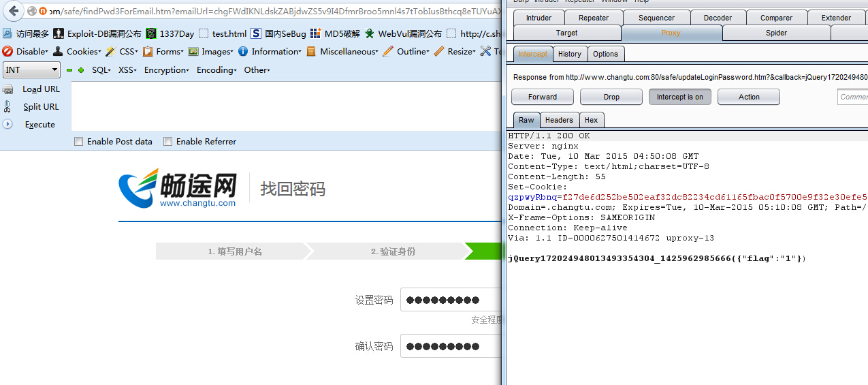The width and height of the screenshot is (868, 385).
Task: Click the green minus icon in HackBar
Action: pyautogui.click(x=69, y=70)
